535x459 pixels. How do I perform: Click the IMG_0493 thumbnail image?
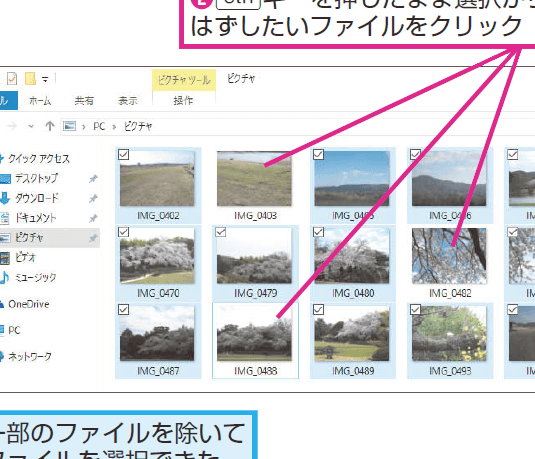449,334
